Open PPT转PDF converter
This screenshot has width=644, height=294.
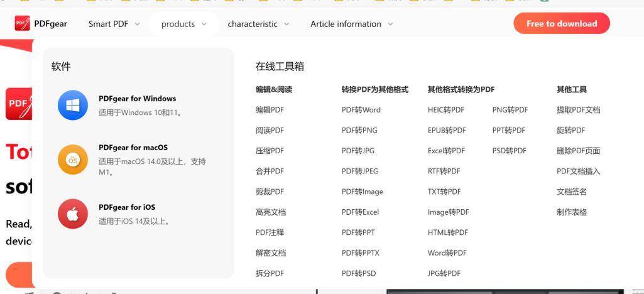coord(509,131)
